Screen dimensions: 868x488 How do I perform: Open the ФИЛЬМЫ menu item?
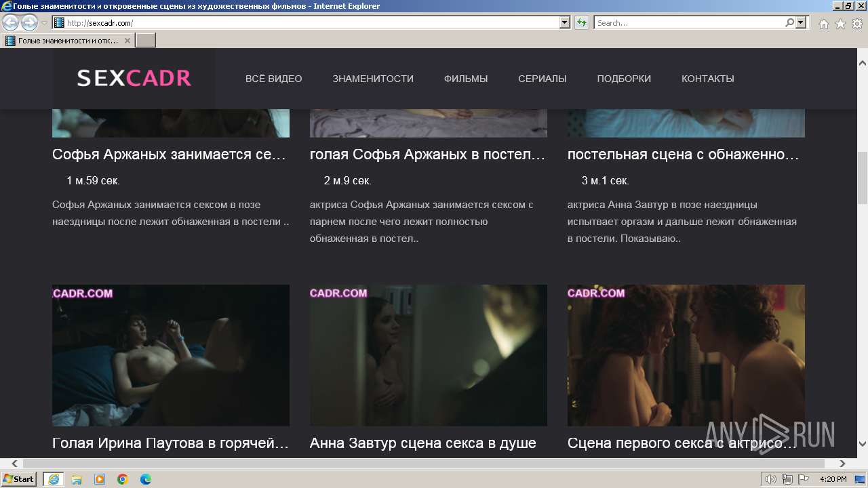pos(466,79)
